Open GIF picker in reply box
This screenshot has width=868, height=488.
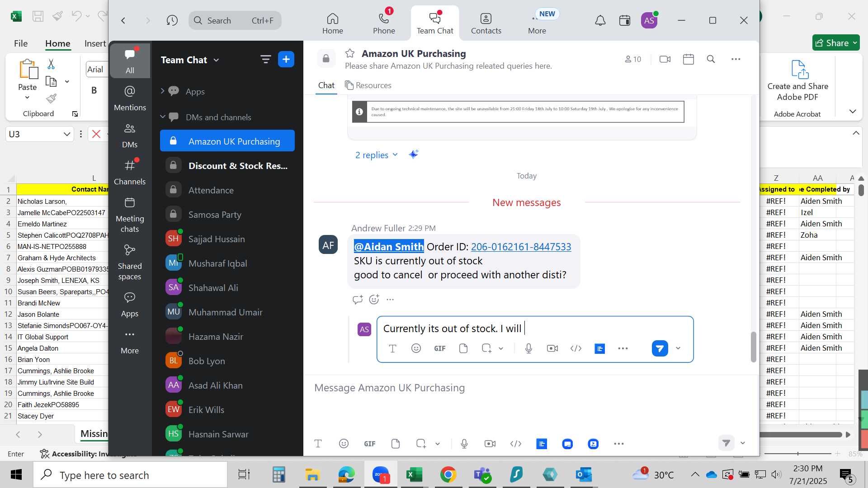[440, 348]
